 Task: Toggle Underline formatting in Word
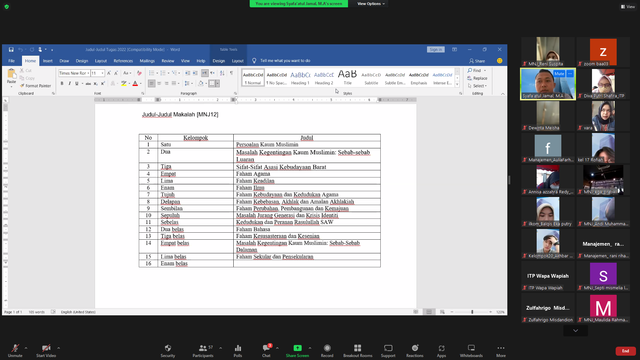click(x=76, y=84)
